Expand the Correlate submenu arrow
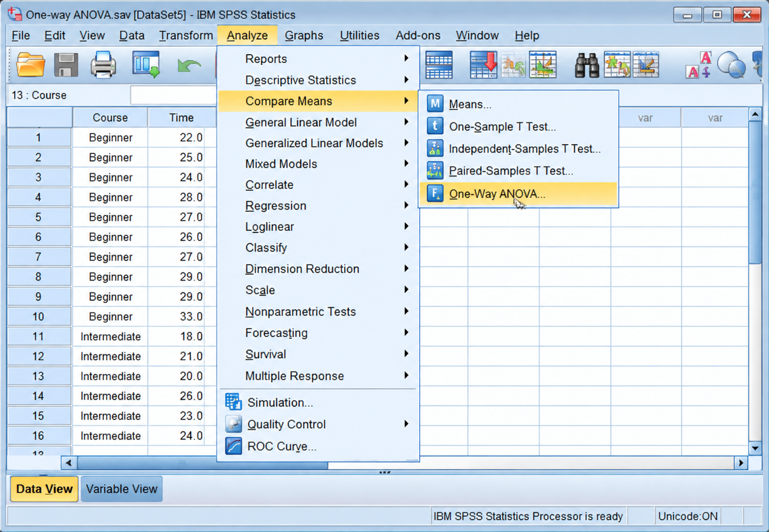769x532 pixels. click(406, 184)
